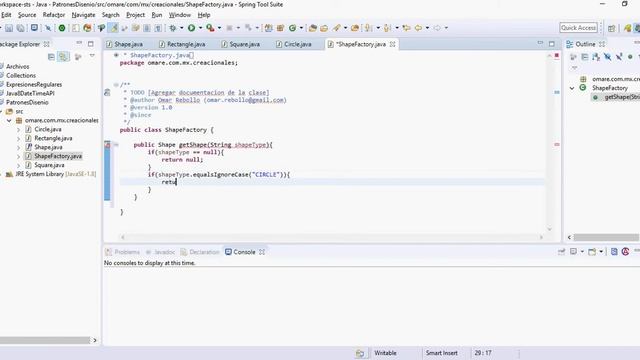This screenshot has width=640, height=360.
Task: Open the Project menu
Action: [x=136, y=15]
